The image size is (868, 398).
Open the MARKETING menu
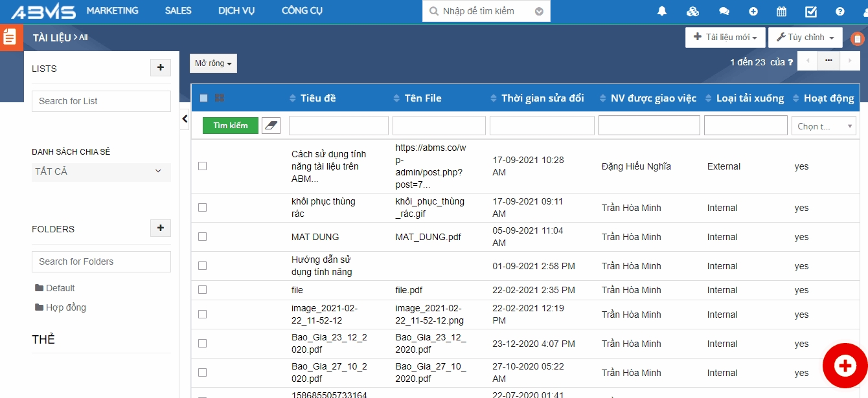[112, 11]
